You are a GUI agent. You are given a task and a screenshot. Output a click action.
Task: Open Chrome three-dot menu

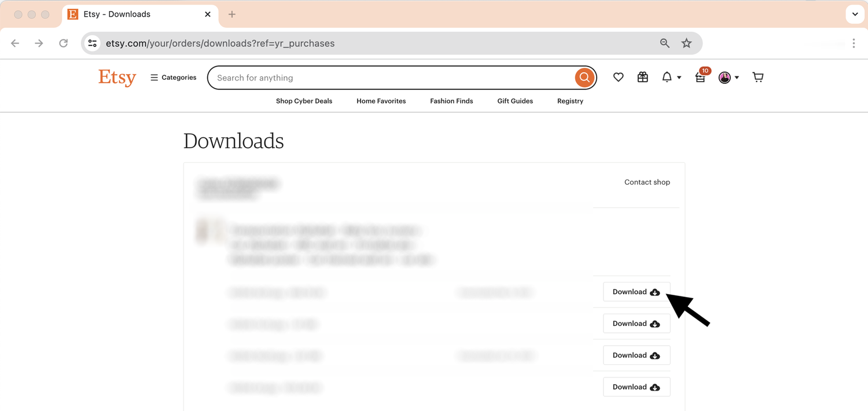(854, 43)
